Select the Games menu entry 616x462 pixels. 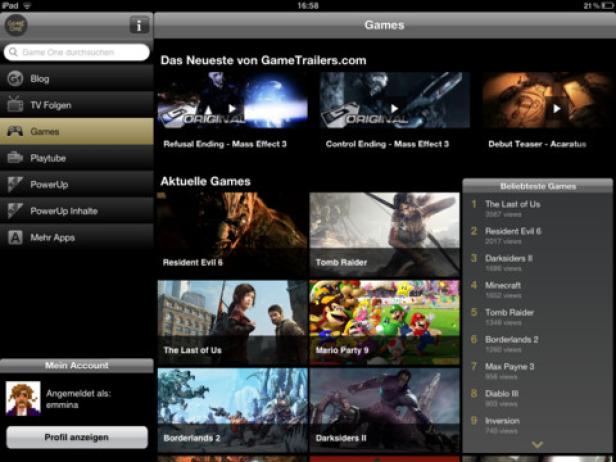coord(77,131)
